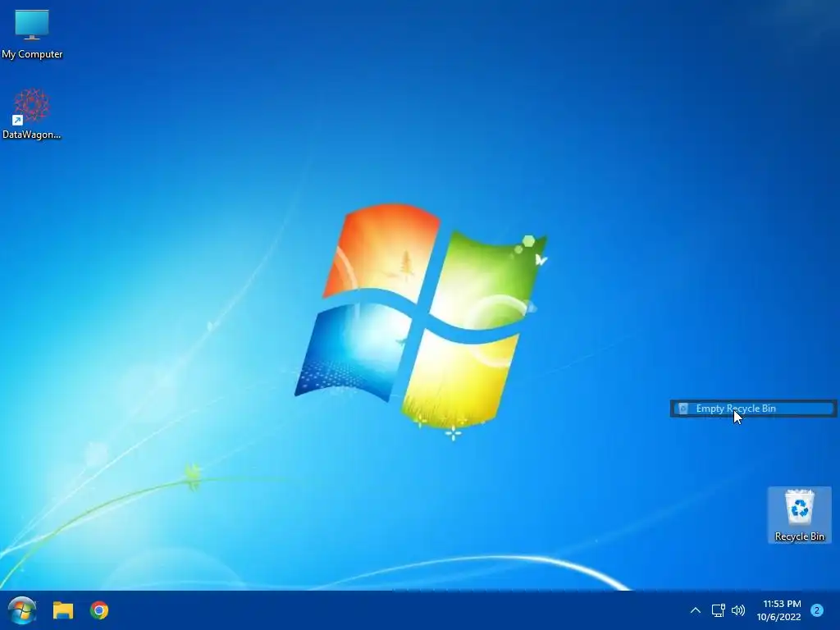Select the My Computer desktop icon
Viewport: 840px width, 630px height.
coord(32,34)
